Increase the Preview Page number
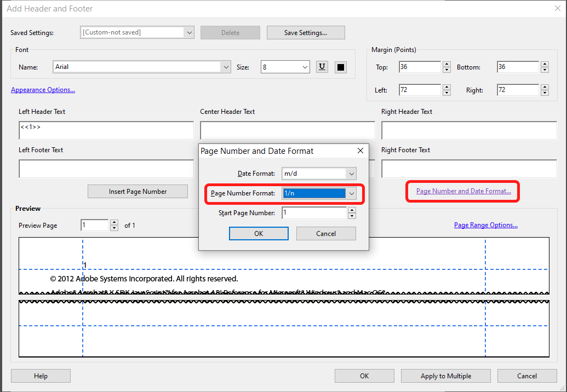Screen dimensions: 567x392 pyautogui.click(x=114, y=222)
